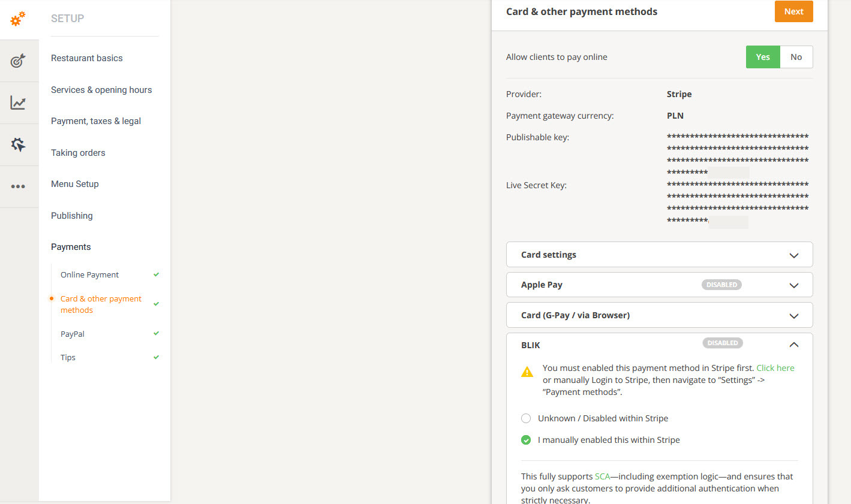851x504 pixels.
Task: Open the cog-with-cursor icon in sidebar
Action: coord(18,144)
